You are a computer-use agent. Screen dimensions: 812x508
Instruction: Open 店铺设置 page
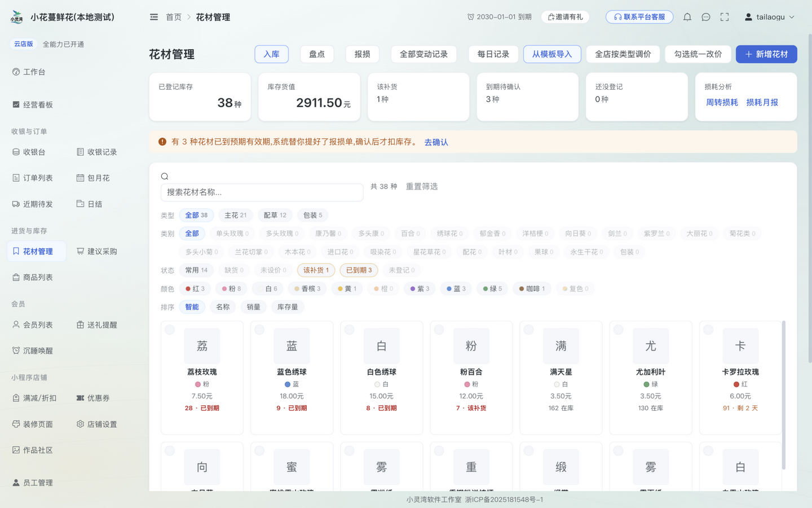pyautogui.click(x=97, y=424)
